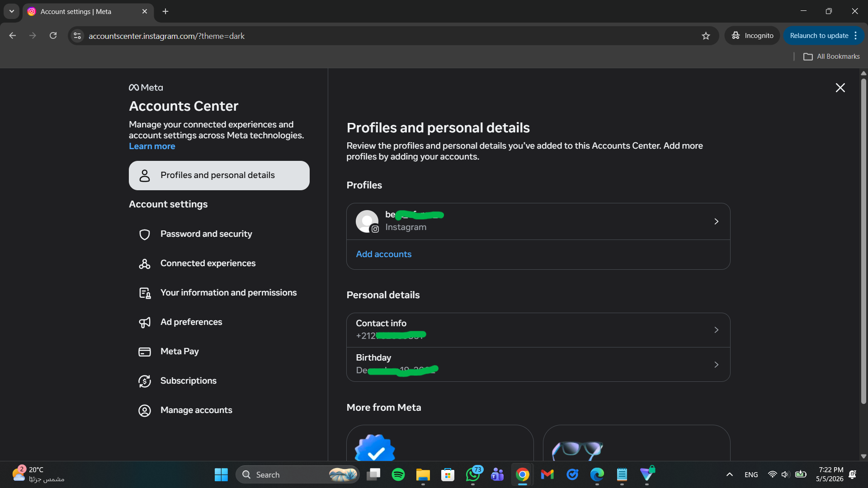This screenshot has width=868, height=488.
Task: Show hidden system tray icons
Action: point(729,475)
